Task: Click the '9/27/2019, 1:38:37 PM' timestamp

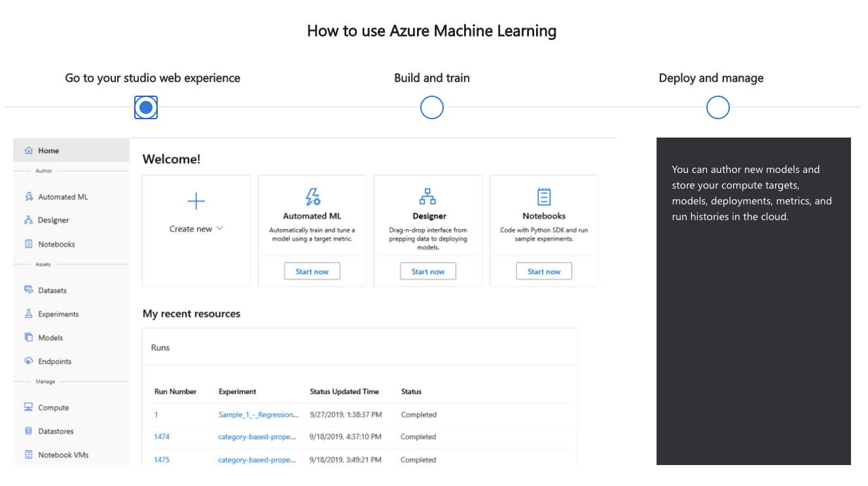Action: (x=346, y=415)
